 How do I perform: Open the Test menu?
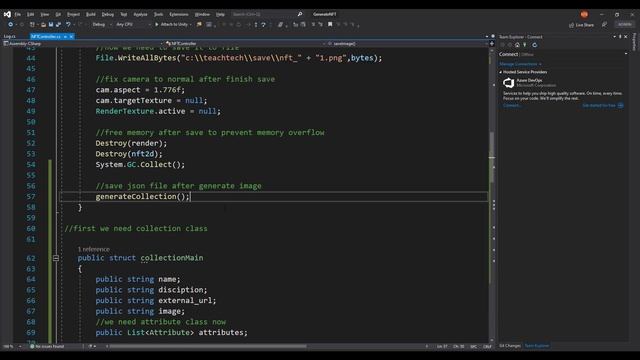pos(124,14)
